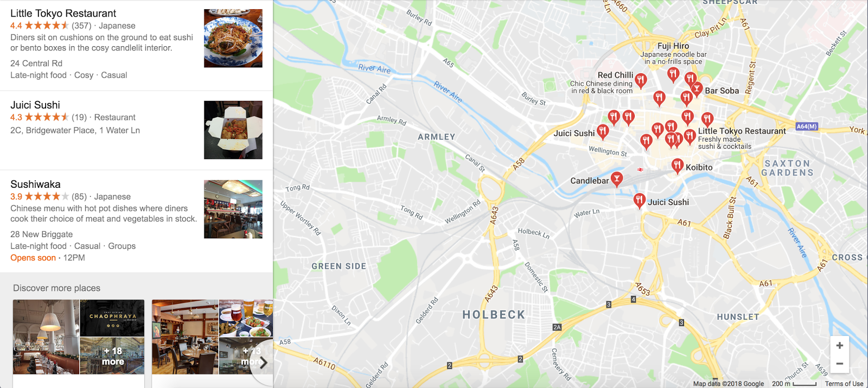Image resolution: width=868 pixels, height=388 pixels.
Task: Click the Bar Soba cocktail map pin
Action: pyautogui.click(x=697, y=89)
